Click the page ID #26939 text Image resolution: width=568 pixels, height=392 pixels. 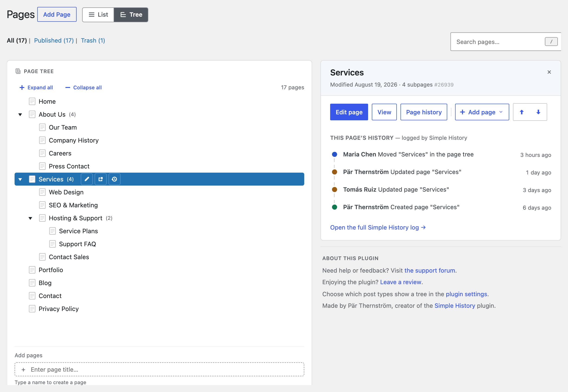(x=444, y=85)
